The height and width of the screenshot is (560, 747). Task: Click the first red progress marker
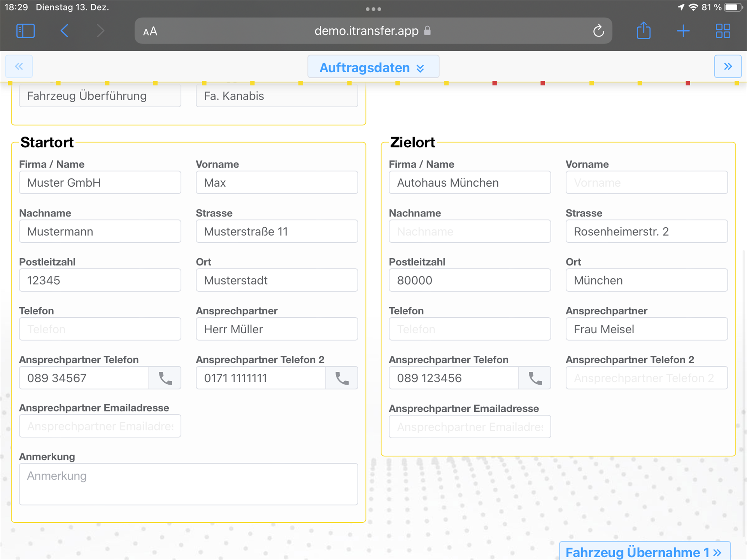pyautogui.click(x=494, y=83)
